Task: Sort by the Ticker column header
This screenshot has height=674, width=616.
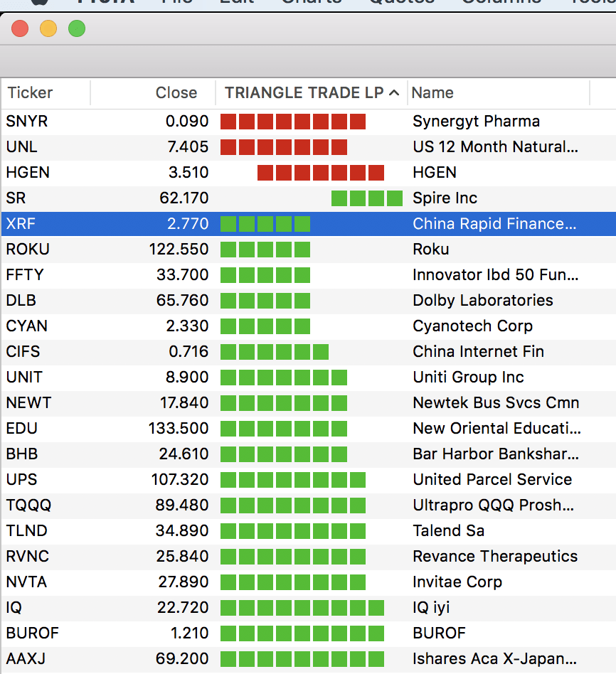Action: tap(30, 93)
